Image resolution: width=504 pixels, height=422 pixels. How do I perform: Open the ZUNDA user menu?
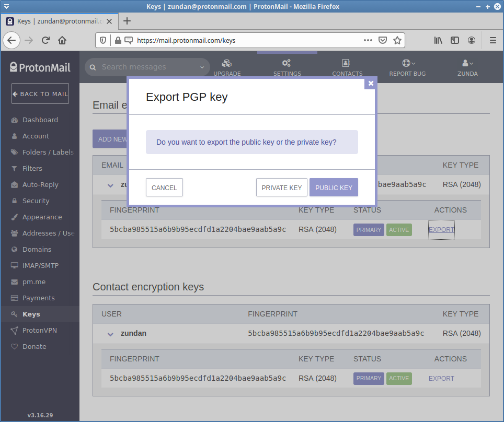(467, 67)
